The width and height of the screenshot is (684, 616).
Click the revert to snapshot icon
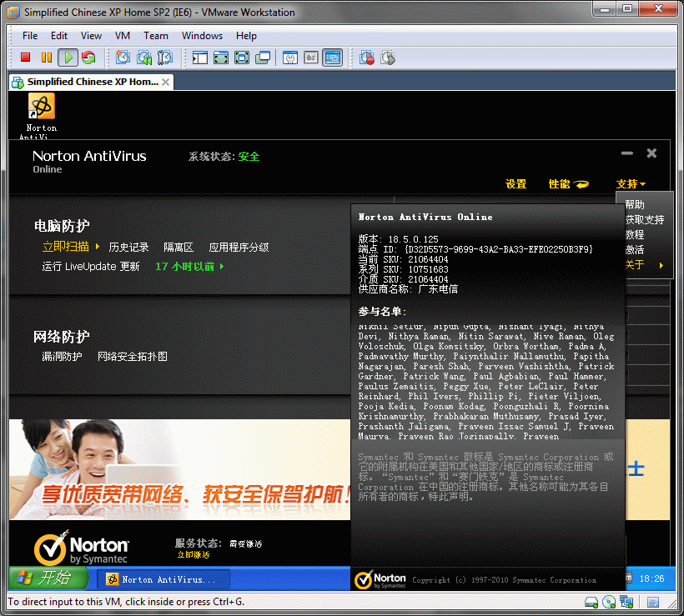pyautogui.click(x=144, y=58)
